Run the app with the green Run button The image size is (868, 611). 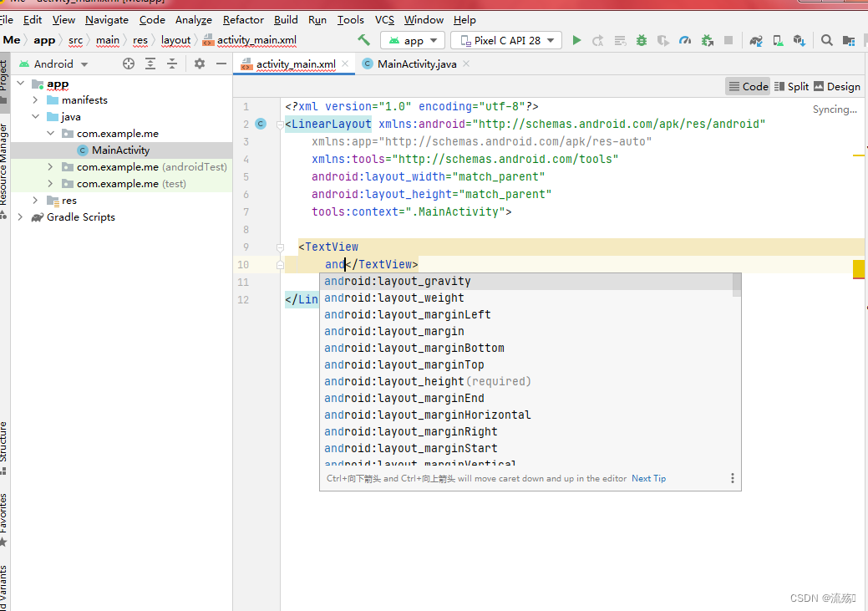(x=577, y=39)
